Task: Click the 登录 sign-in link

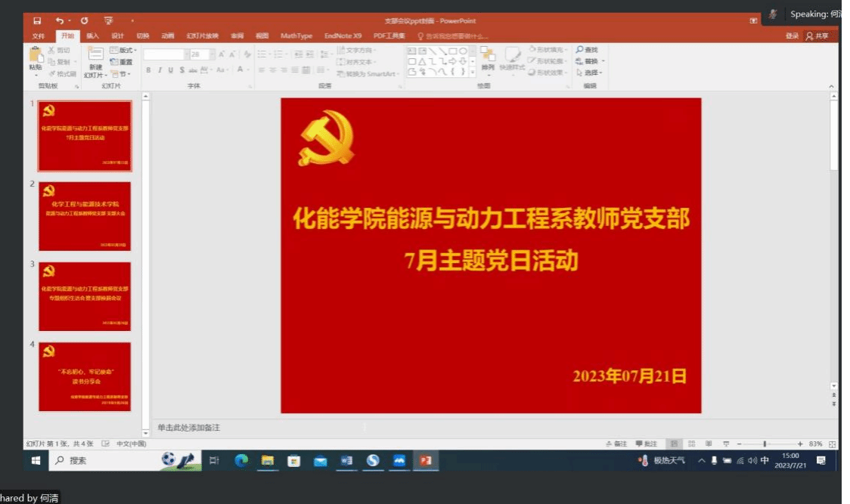Action: pyautogui.click(x=792, y=36)
